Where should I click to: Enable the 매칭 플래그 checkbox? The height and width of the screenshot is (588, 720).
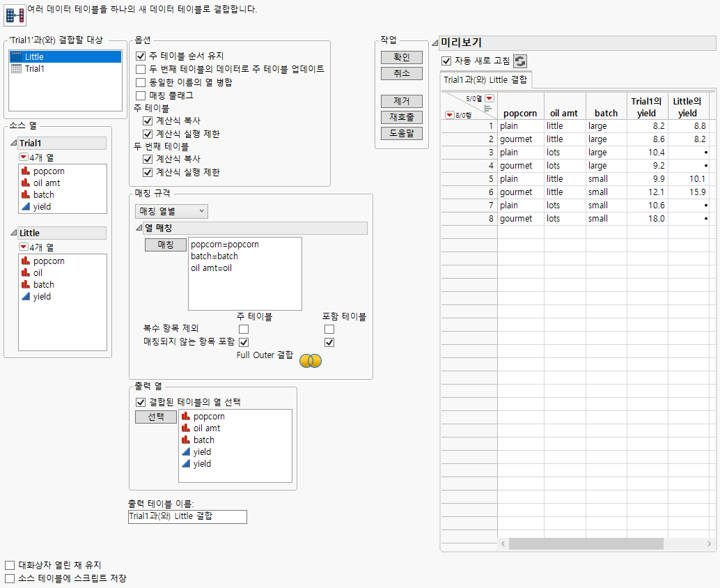141,95
